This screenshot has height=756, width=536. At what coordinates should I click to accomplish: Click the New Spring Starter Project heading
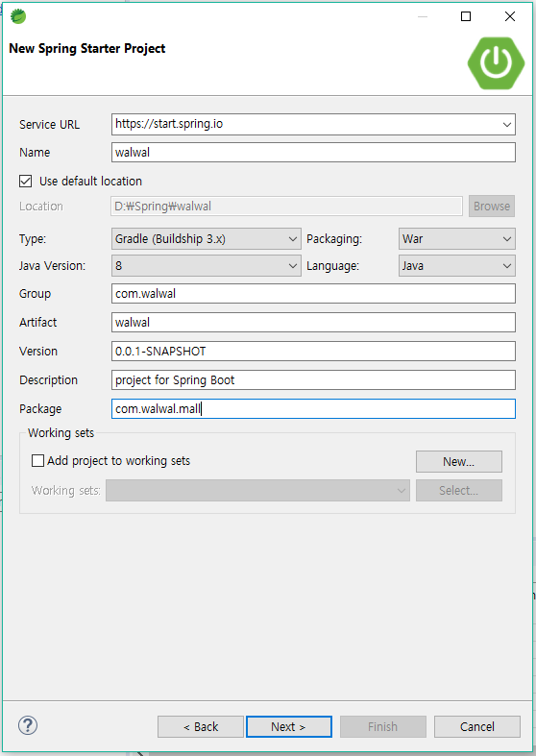point(87,49)
